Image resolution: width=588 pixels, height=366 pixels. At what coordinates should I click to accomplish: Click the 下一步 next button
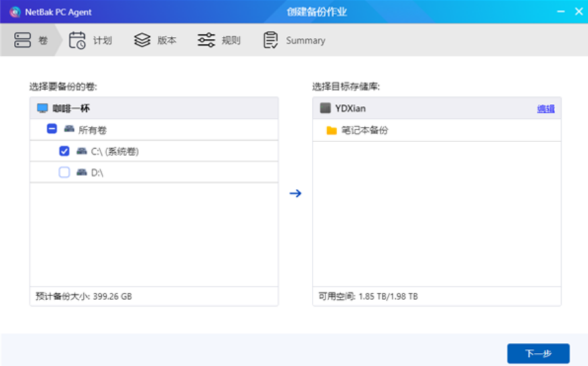[x=538, y=353]
